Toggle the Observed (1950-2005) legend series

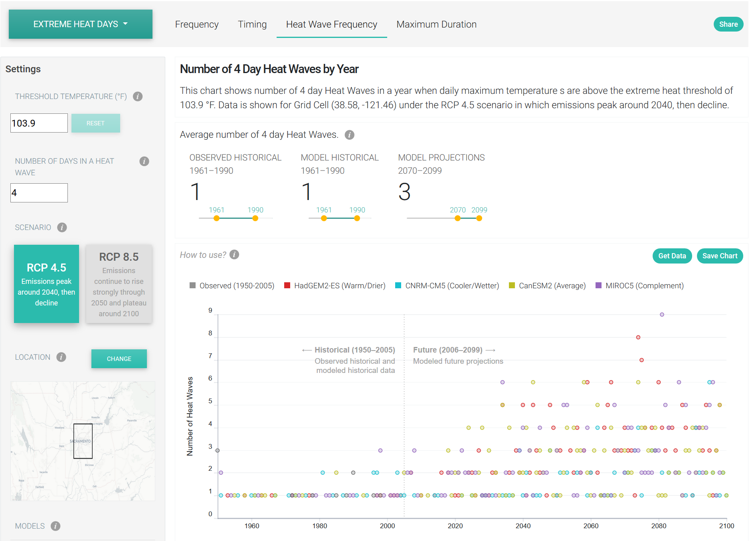tap(232, 286)
